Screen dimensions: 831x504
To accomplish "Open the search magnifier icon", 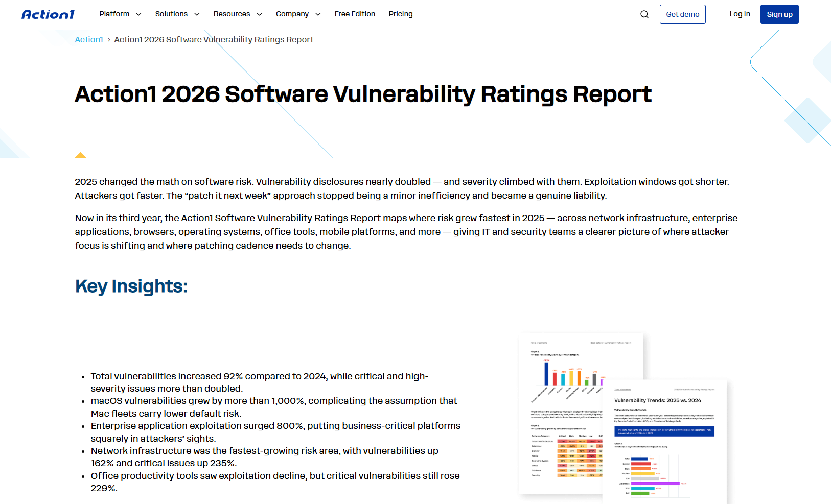I will 644,14.
